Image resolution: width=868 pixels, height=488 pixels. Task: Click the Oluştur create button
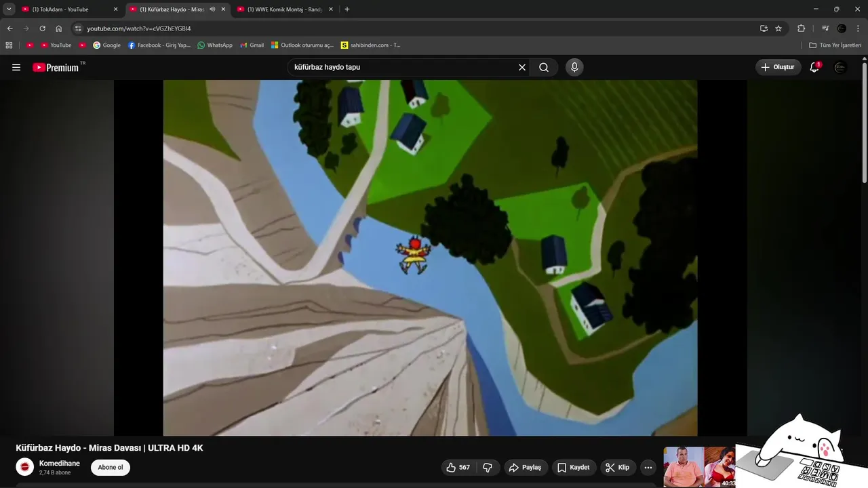[778, 67]
